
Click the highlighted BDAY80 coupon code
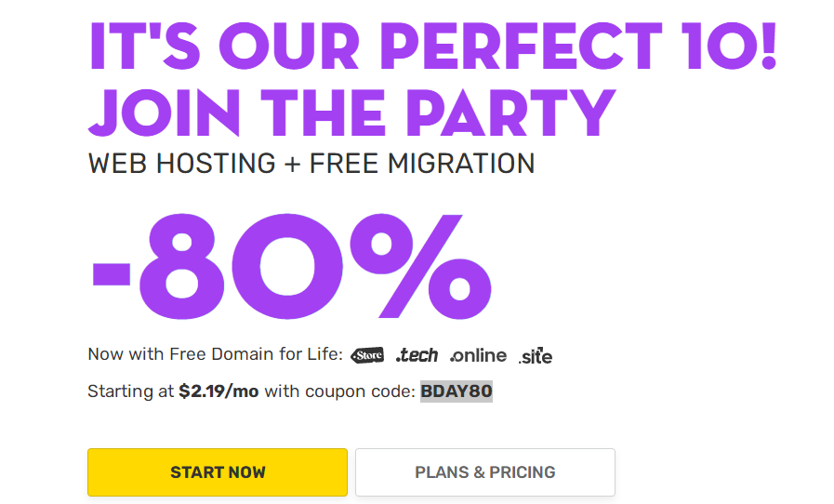click(x=456, y=391)
